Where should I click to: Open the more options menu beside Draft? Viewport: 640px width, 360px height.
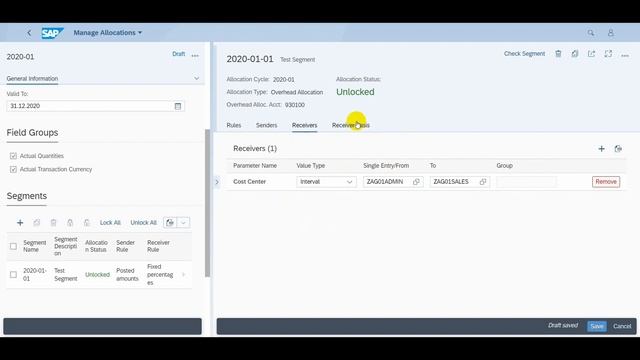coord(195,56)
